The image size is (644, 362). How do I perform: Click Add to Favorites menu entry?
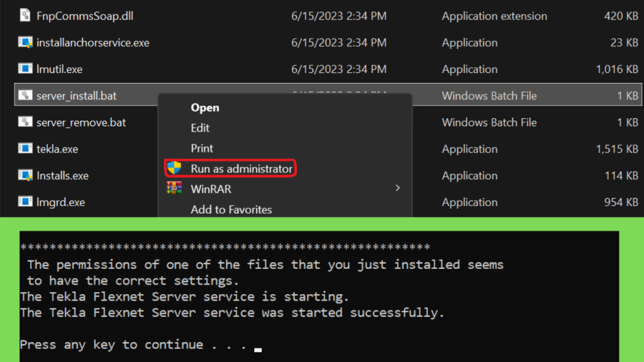(231, 209)
